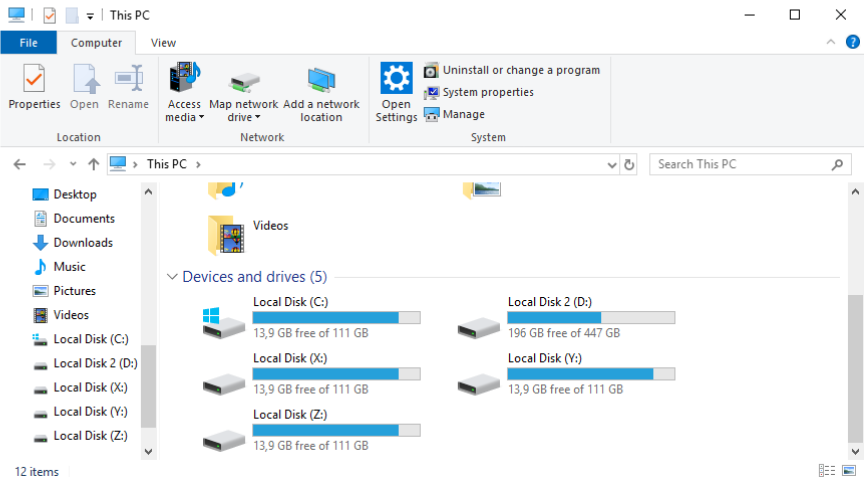Click the Local Disk (C:) usage bar

(337, 317)
